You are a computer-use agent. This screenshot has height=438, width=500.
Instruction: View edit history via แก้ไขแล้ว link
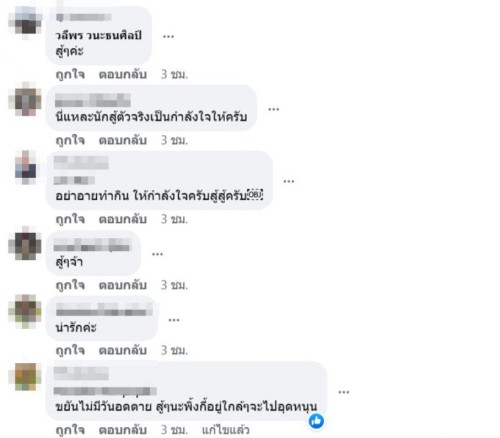click(226, 430)
